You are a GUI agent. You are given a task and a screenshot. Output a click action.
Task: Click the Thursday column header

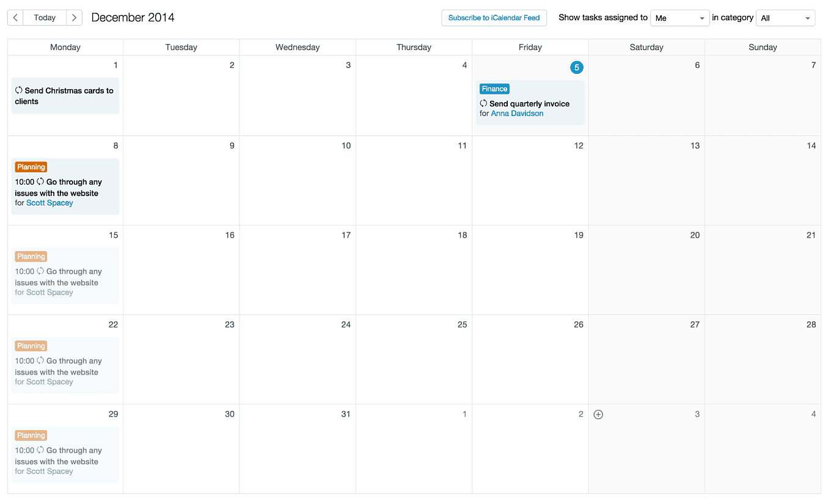[x=414, y=47]
